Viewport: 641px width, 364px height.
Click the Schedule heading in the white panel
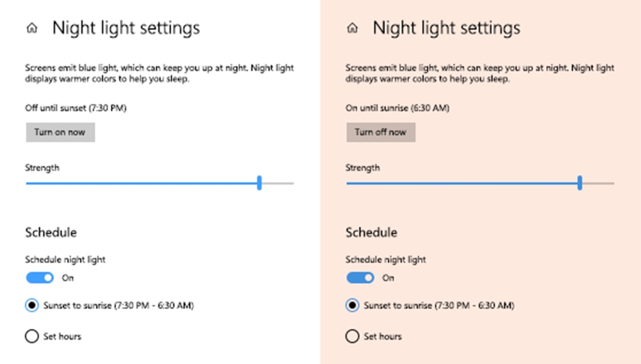click(x=51, y=233)
